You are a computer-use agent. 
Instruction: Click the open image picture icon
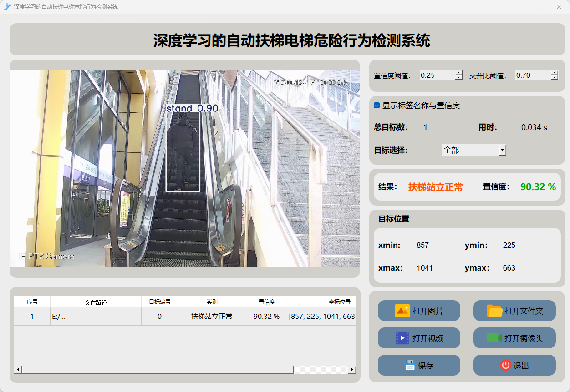click(402, 311)
